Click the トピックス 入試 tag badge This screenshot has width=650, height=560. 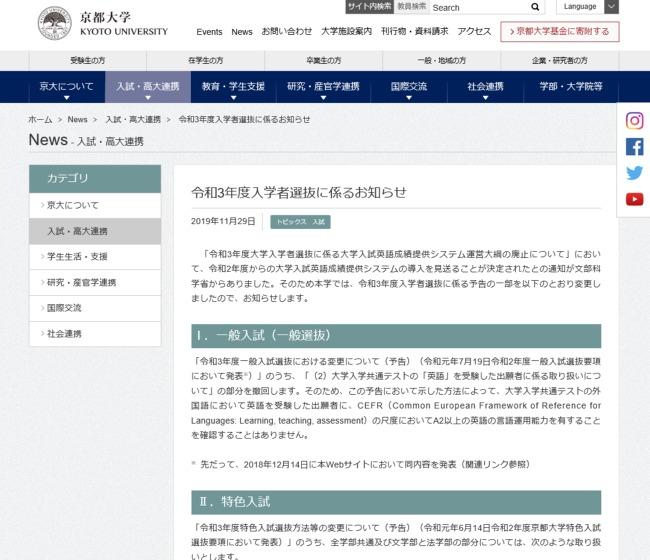click(x=301, y=222)
